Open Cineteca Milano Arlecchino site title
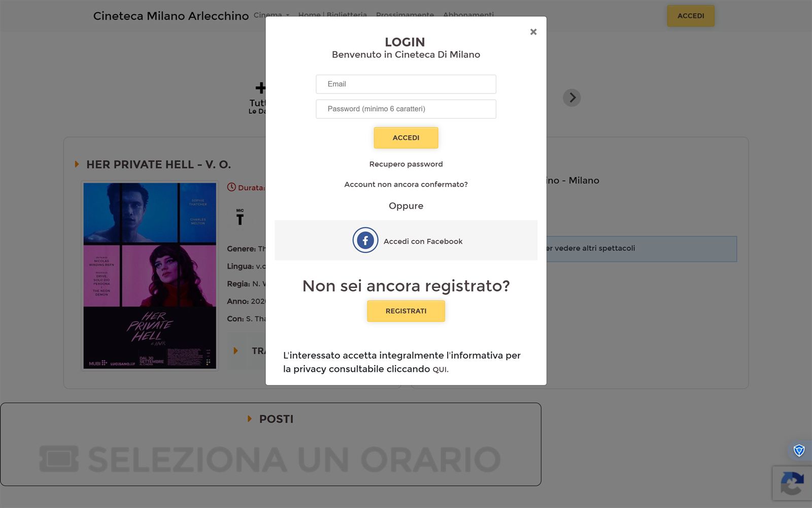812x508 pixels. 171,16
